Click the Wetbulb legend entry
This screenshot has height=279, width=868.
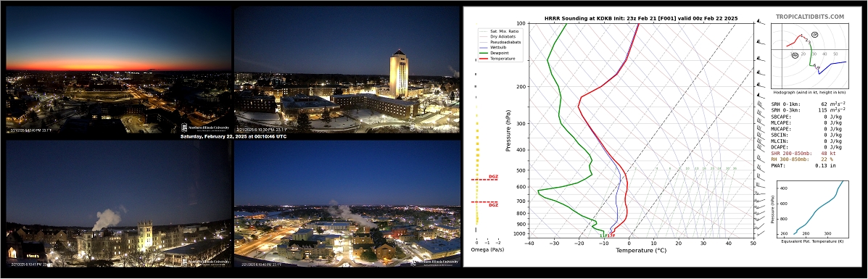tap(495, 47)
